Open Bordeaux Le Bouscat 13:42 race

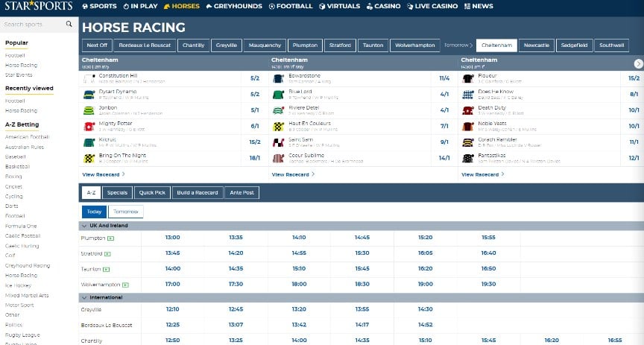click(299, 325)
